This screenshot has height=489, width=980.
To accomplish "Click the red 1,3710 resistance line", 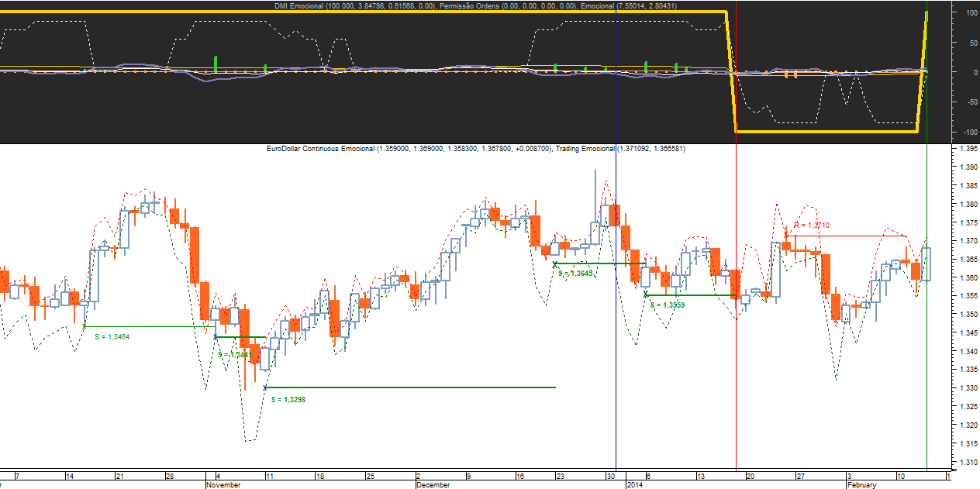I will 845,235.
